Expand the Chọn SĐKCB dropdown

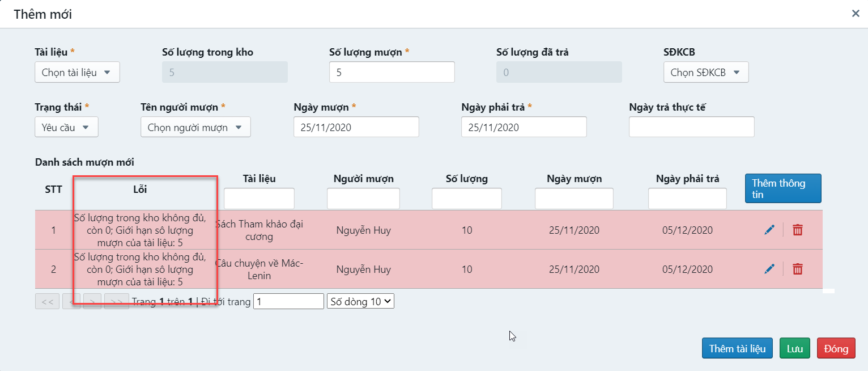705,73
